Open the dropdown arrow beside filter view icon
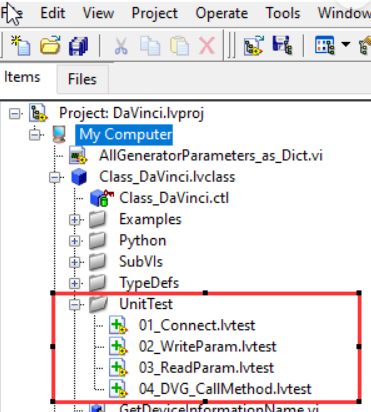Viewport: 371px width, 412px height. (346, 44)
